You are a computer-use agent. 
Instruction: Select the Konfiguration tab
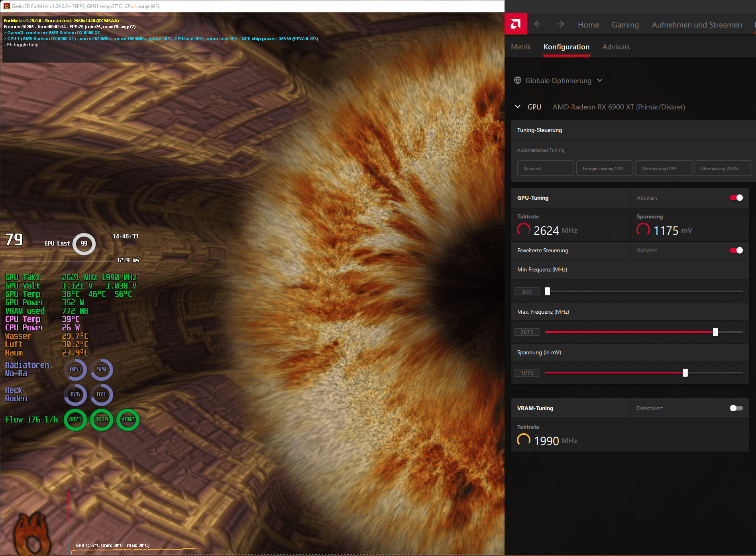point(566,47)
